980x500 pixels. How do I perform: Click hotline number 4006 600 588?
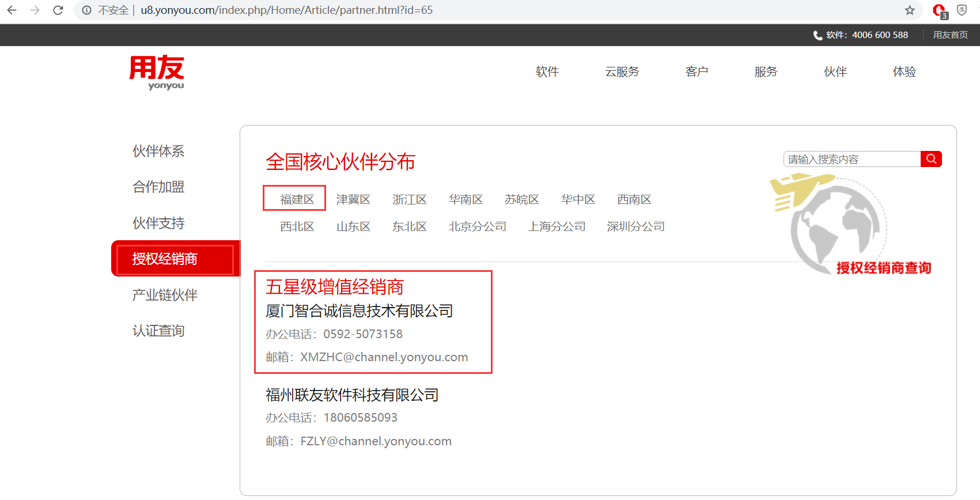click(880, 35)
